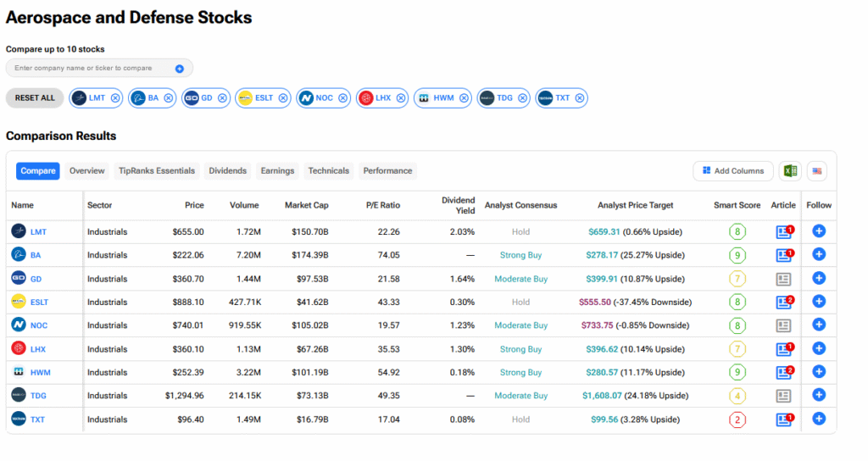Viewport: 868px width, 461px height.
Task: Remove TXT chip via its X icon
Action: pos(580,98)
